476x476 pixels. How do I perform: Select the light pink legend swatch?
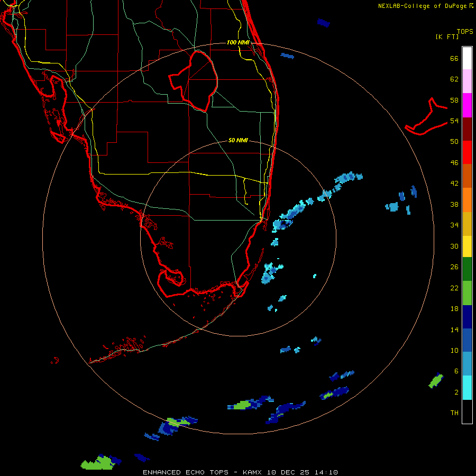coord(467,81)
